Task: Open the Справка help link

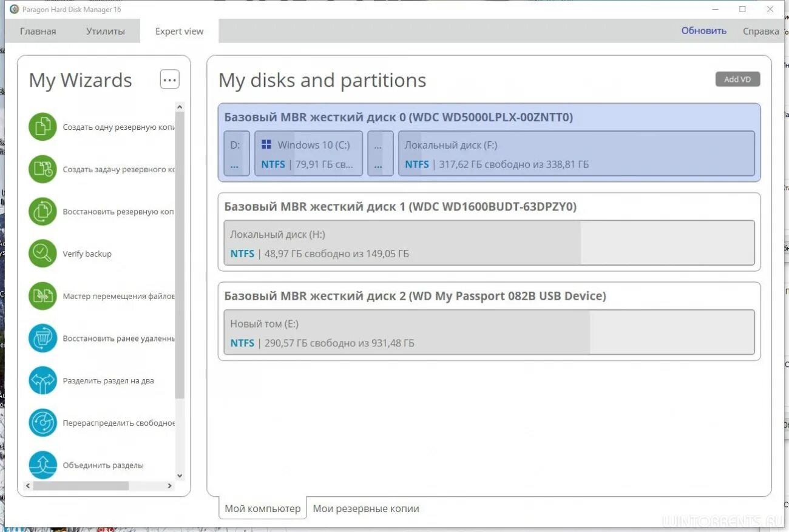Action: [x=760, y=31]
